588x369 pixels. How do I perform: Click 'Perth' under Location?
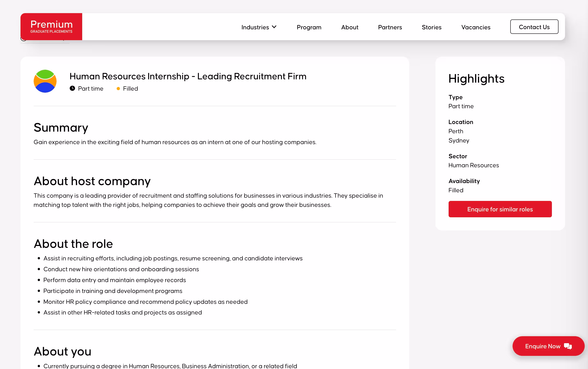pos(456,131)
